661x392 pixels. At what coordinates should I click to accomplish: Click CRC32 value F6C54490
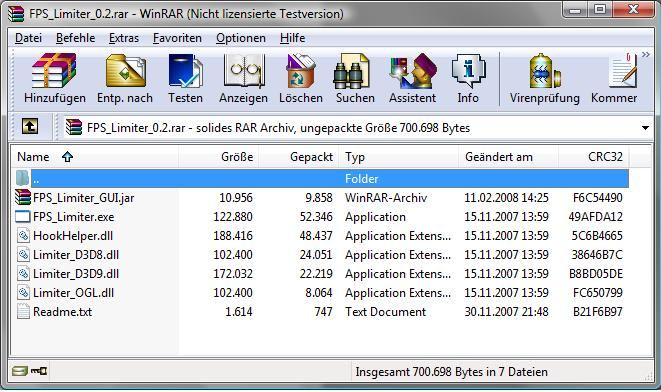(597, 198)
